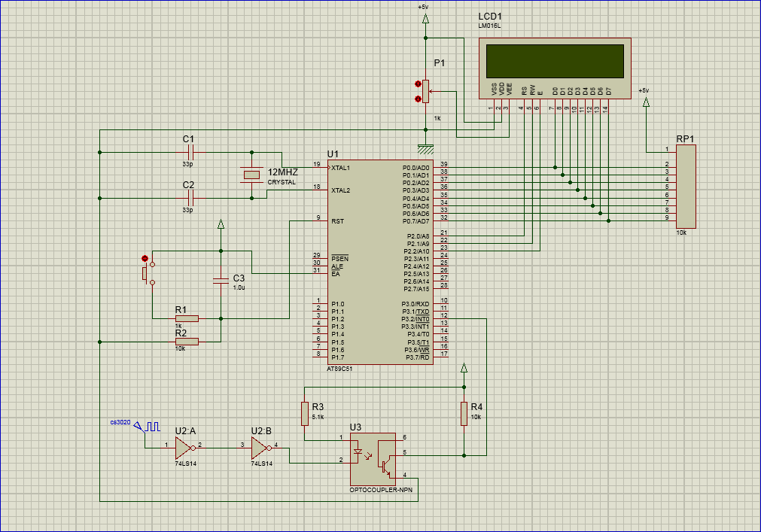Click the 1.0u value beside C3
This screenshot has width=761, height=532.
239,287
